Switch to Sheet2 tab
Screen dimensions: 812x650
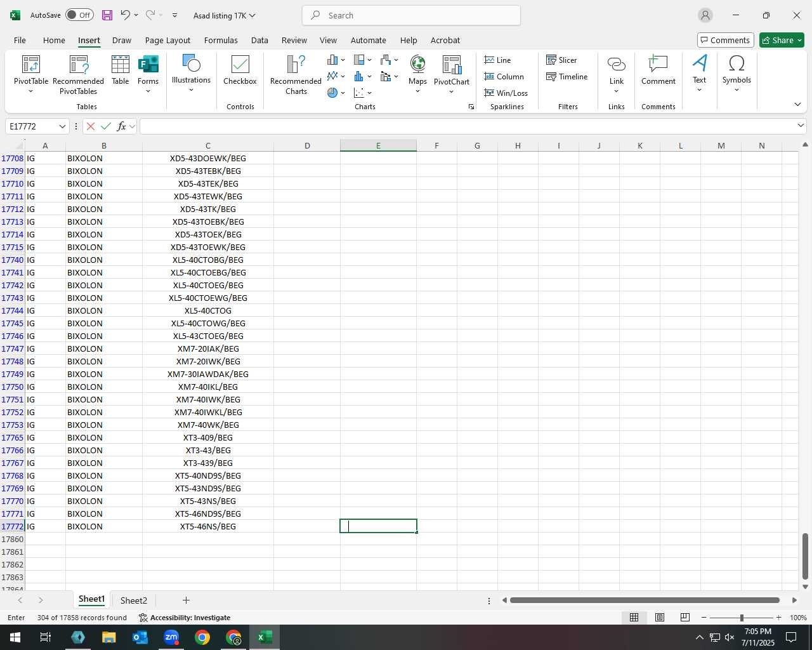click(x=133, y=600)
